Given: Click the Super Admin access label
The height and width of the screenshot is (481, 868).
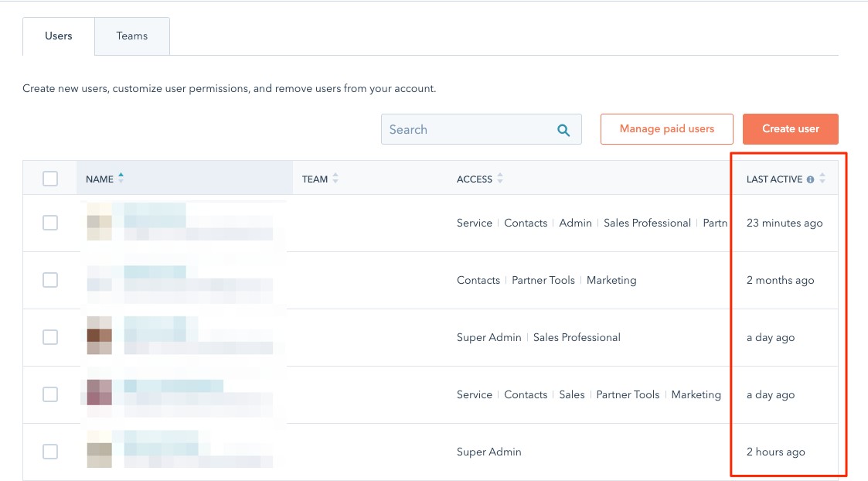Looking at the screenshot, I should coord(489,337).
